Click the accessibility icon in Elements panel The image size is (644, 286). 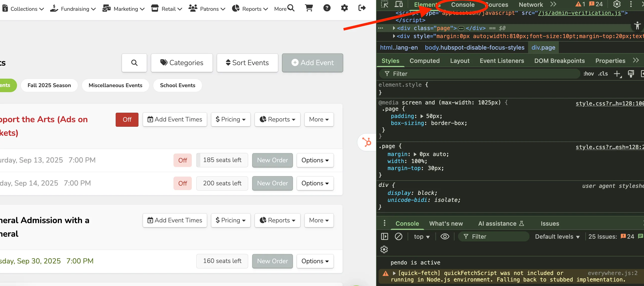(x=637, y=26)
